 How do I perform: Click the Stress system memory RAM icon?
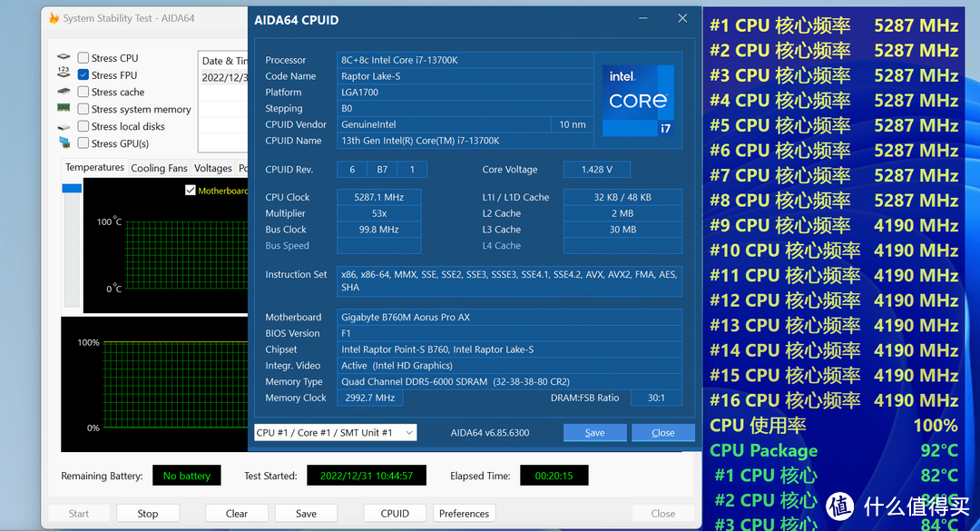64,108
